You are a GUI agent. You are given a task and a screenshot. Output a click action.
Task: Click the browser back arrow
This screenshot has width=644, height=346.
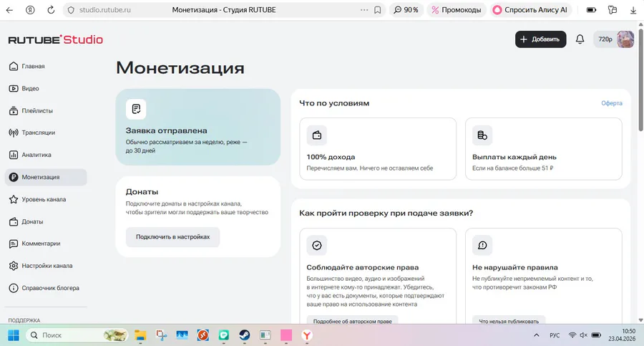coord(9,10)
